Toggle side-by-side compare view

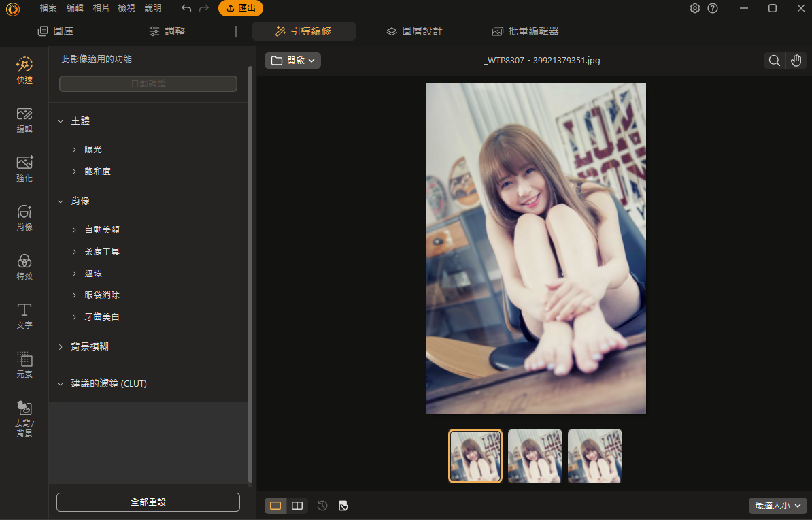[x=297, y=506]
